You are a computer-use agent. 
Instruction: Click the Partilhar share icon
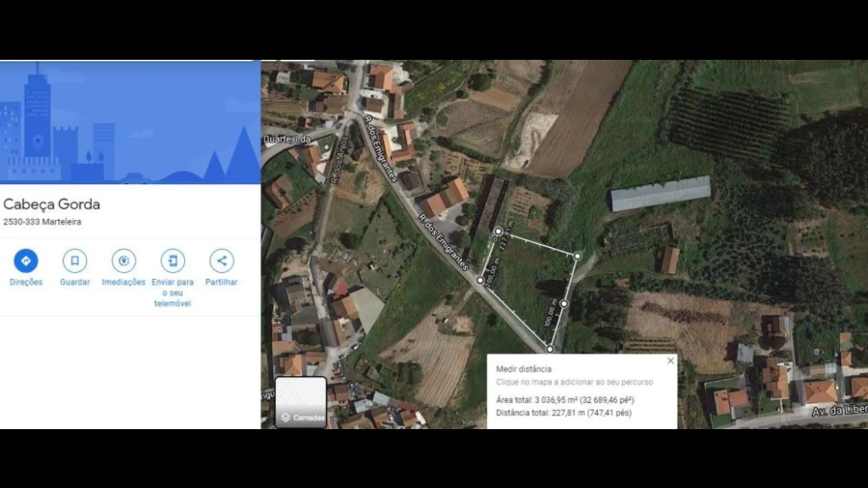coord(222,260)
